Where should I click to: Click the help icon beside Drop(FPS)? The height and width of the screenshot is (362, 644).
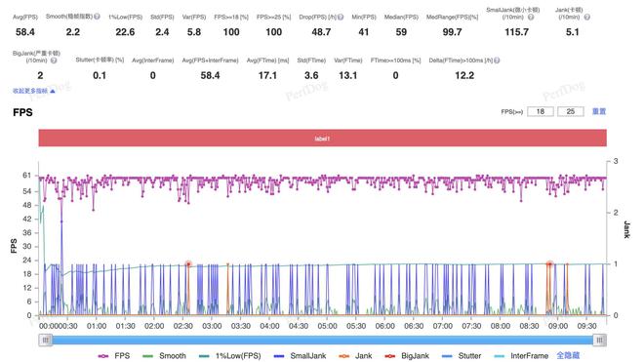(341, 17)
